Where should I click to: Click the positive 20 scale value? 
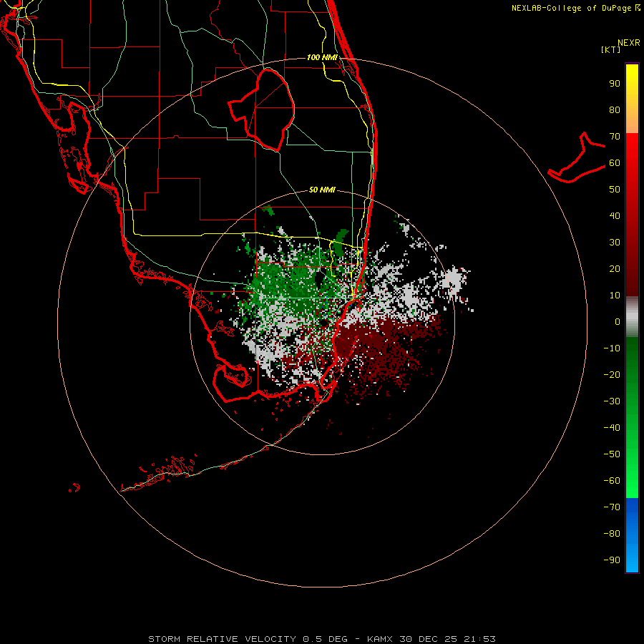[615, 269]
